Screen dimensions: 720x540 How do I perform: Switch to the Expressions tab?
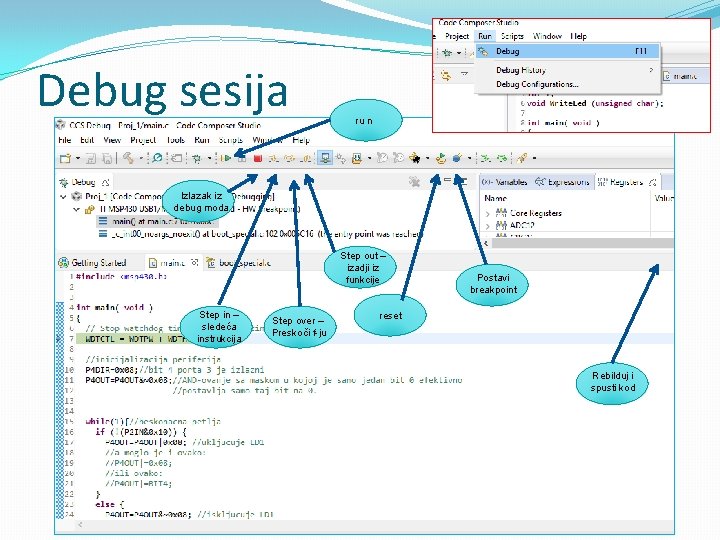pos(562,182)
